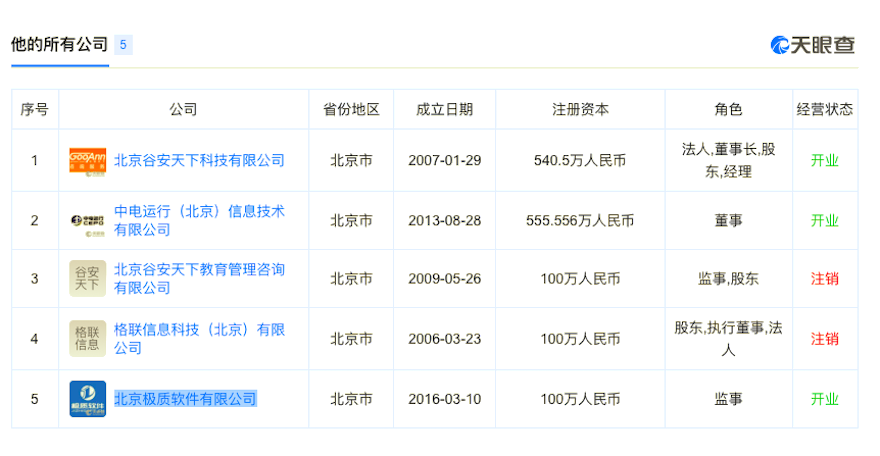Click the 555.556万人民币 capital cell
The image size is (880, 456).
click(580, 220)
